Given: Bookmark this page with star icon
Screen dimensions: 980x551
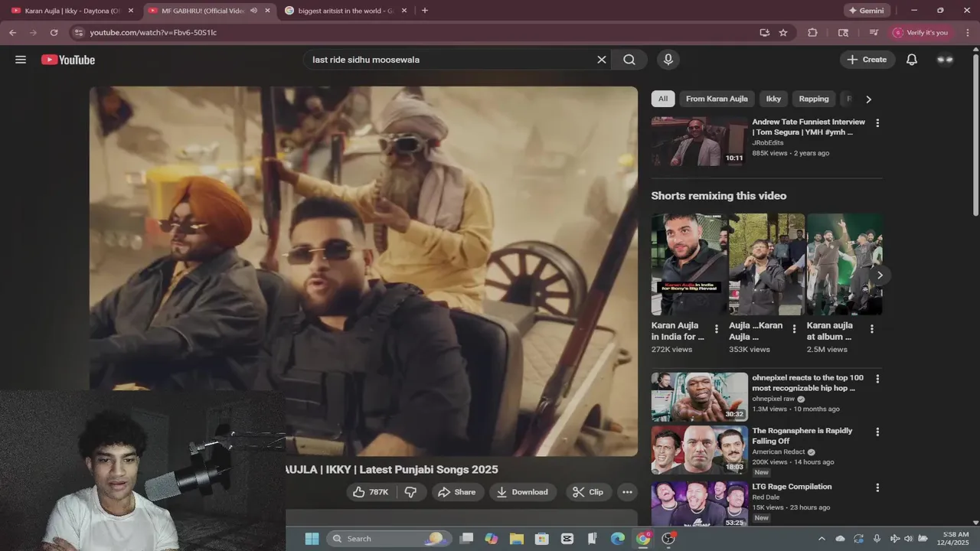Looking at the screenshot, I should [x=783, y=32].
